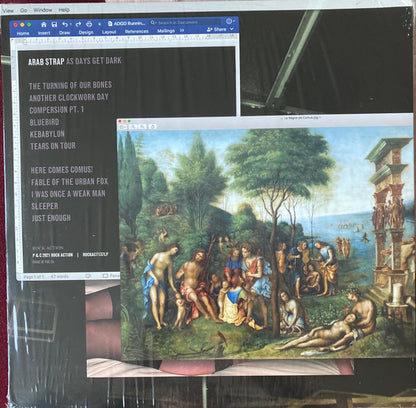Expand the undo history dropdown arrow
Image resolution: width=416 pixels, height=408 pixels.
tap(70, 25)
